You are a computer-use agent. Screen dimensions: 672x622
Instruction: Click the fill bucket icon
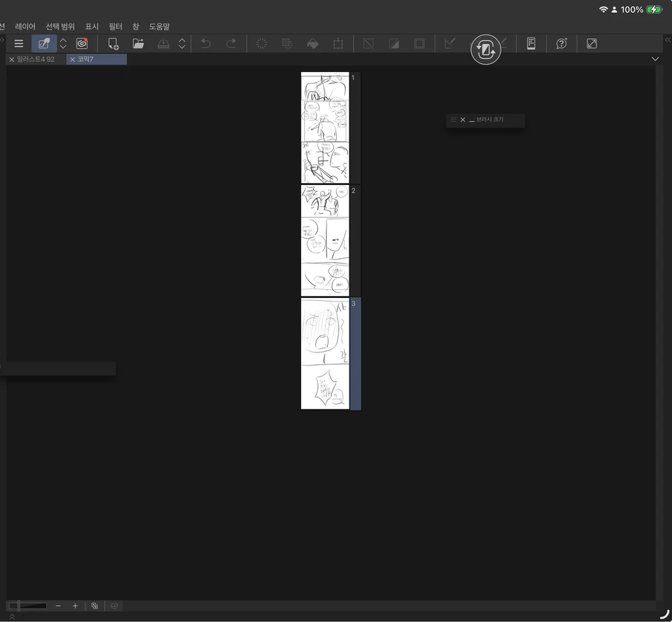pos(313,43)
